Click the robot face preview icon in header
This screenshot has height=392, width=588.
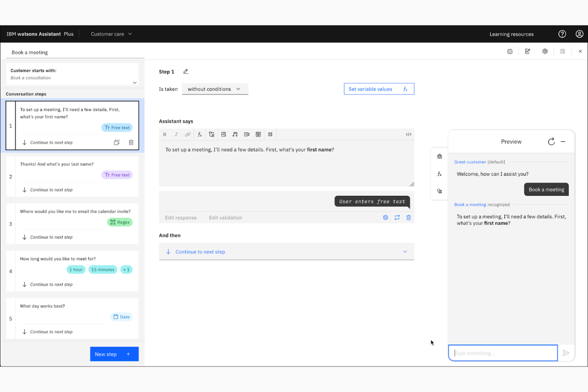(510, 51)
